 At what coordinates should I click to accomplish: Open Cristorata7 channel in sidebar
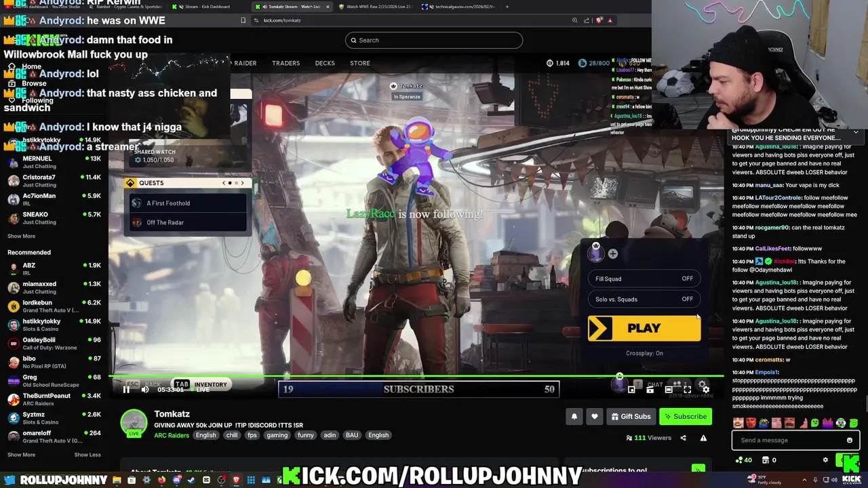click(53, 180)
